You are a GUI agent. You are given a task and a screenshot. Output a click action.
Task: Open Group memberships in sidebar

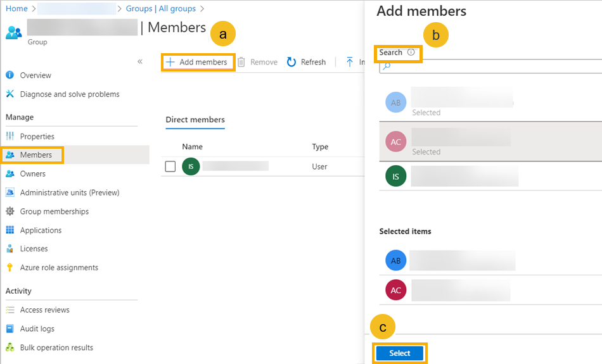(54, 211)
